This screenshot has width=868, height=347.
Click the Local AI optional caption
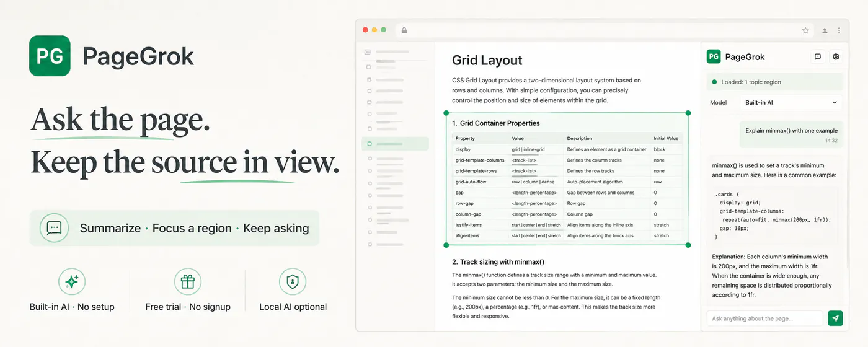[x=293, y=307]
